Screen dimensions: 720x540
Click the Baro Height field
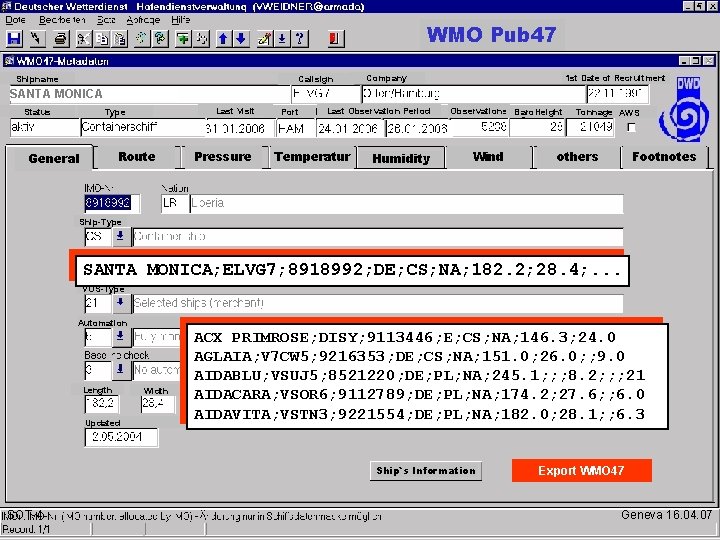click(537, 127)
